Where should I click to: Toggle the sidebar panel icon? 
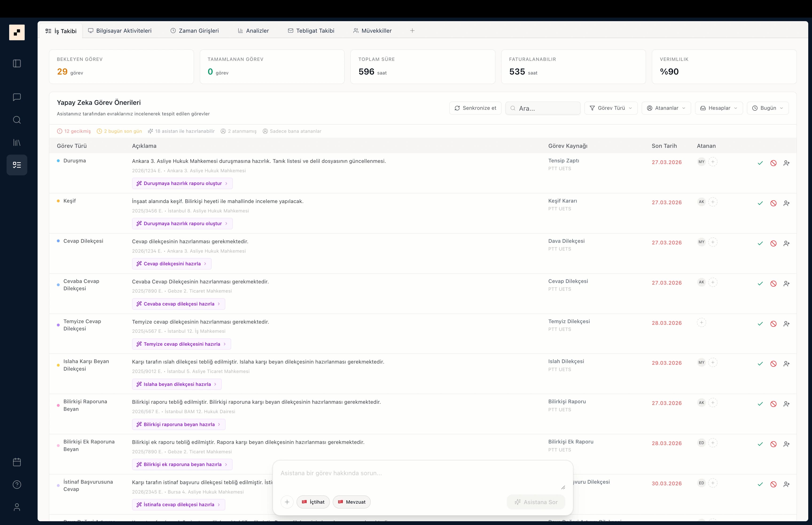17,63
